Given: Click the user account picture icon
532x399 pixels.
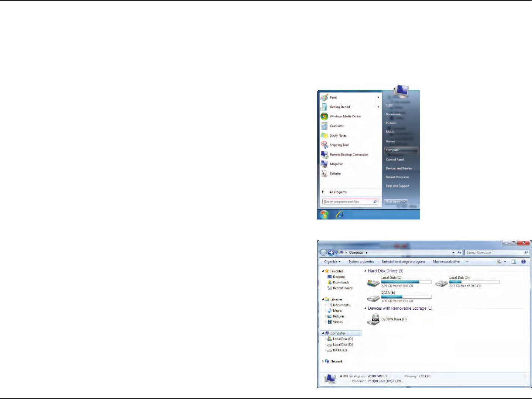Looking at the screenshot, I should [401, 91].
